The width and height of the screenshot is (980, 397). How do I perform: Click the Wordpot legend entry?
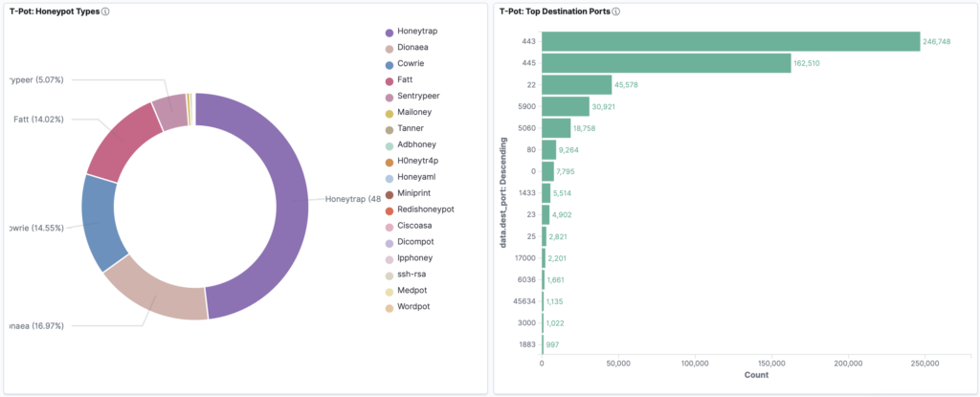click(x=414, y=306)
